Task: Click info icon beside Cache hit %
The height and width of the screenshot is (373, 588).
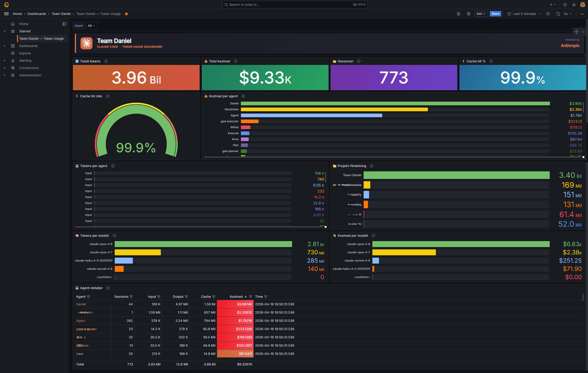Action: coord(491,61)
